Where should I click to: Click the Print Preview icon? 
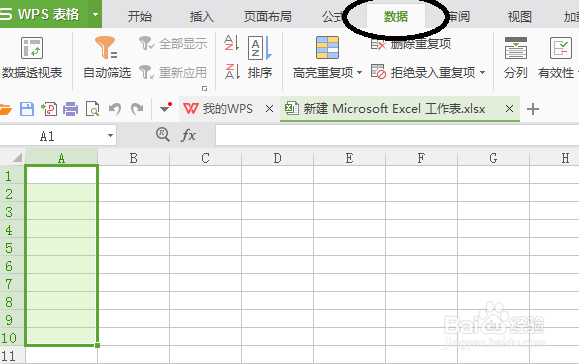tap(92, 109)
